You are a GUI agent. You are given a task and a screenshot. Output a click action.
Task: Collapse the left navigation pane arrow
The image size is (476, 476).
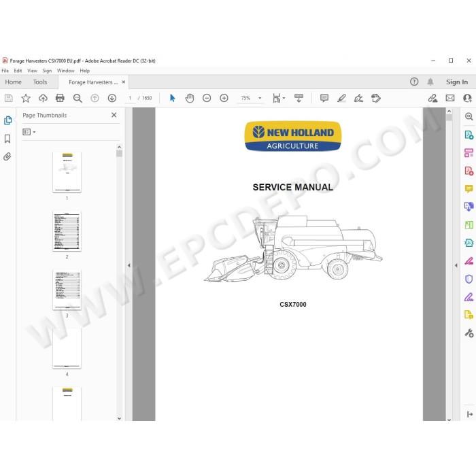(129, 265)
